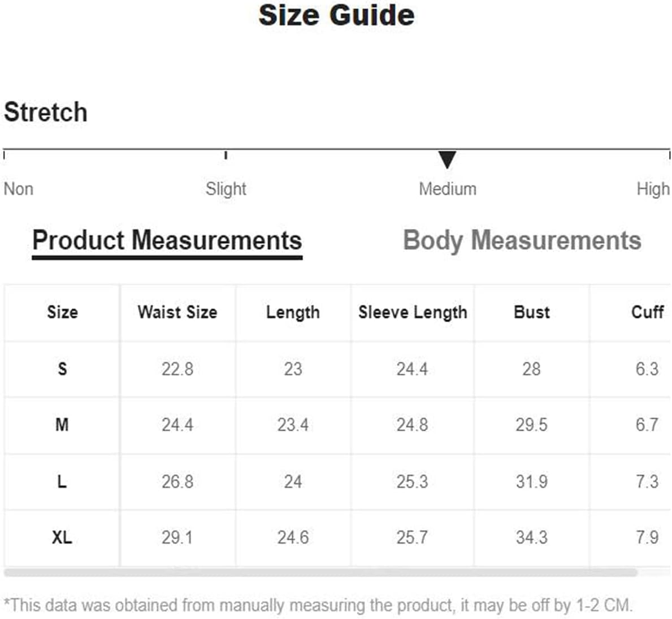Click the Size Guide heading
672x619 pixels.
pyautogui.click(x=336, y=15)
